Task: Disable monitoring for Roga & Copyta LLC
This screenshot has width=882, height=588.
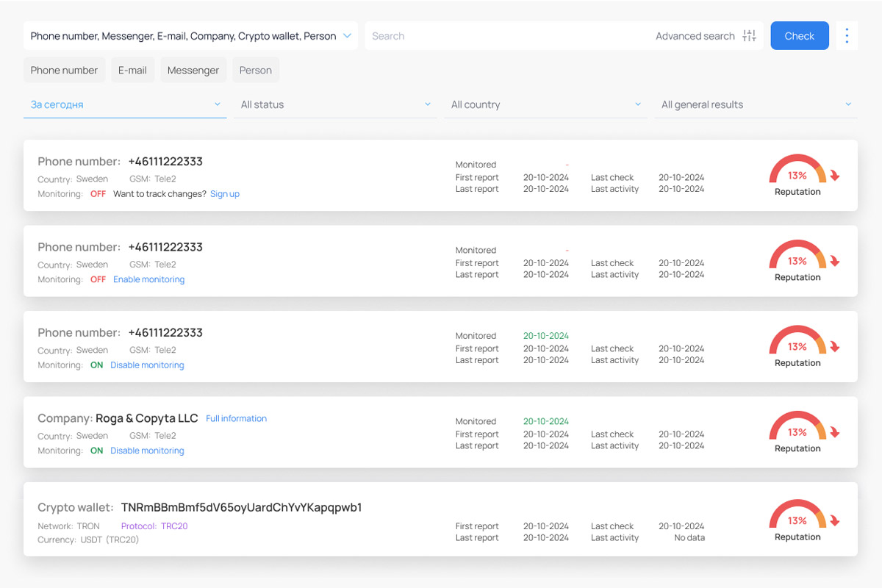Action: pos(147,451)
